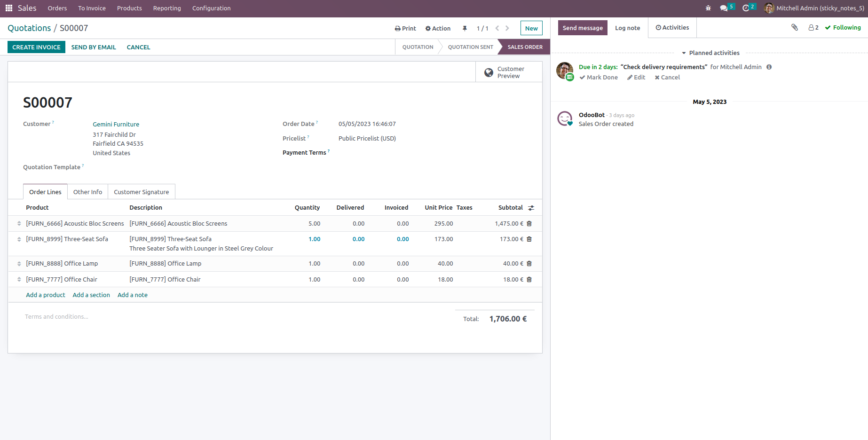
Task: Delete the Office Chair order line
Action: [x=529, y=280]
